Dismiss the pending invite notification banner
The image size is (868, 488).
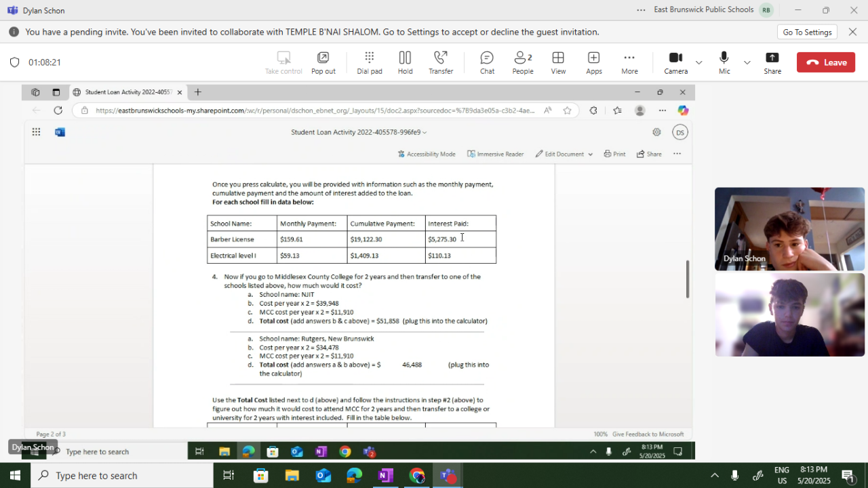[x=852, y=32]
